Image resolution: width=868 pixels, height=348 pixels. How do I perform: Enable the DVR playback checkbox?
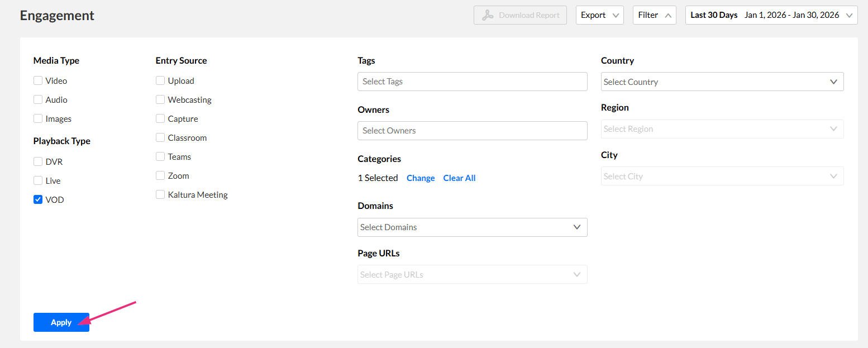[x=38, y=161]
